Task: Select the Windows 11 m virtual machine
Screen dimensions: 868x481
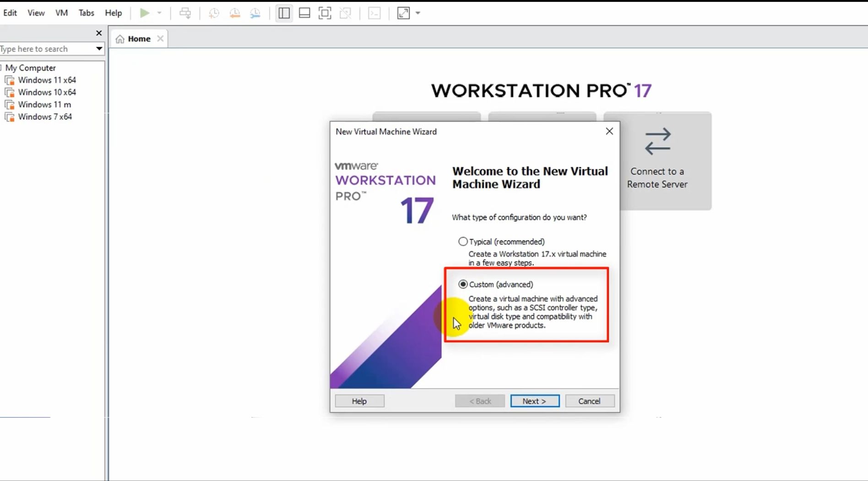Action: [44, 104]
